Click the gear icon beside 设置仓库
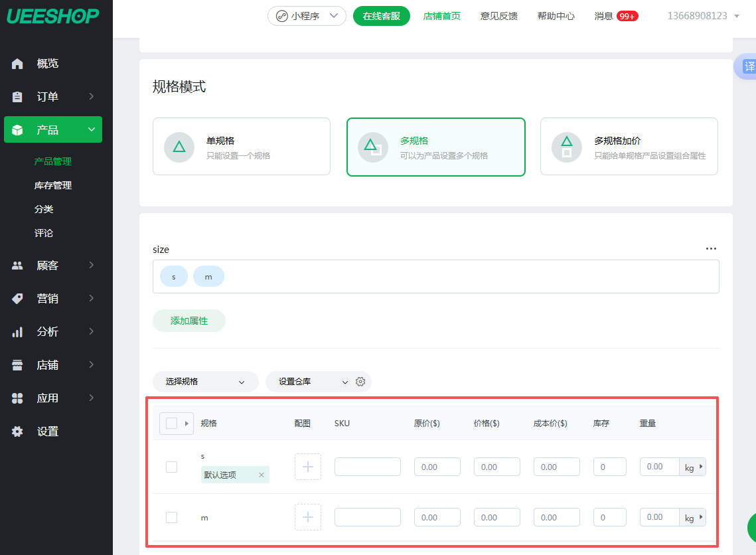The width and height of the screenshot is (756, 555). click(x=360, y=382)
